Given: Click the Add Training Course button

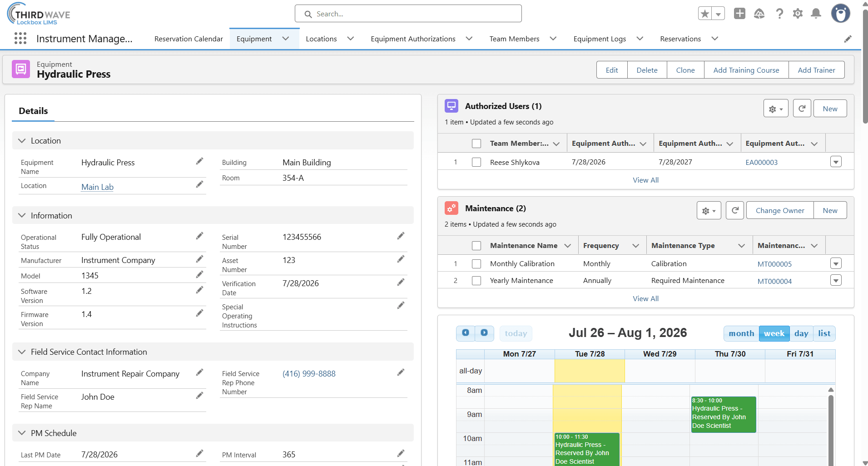Looking at the screenshot, I should [746, 70].
